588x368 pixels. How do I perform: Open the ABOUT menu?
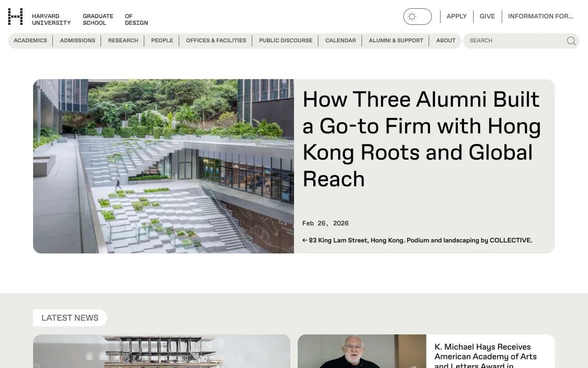pos(446,40)
